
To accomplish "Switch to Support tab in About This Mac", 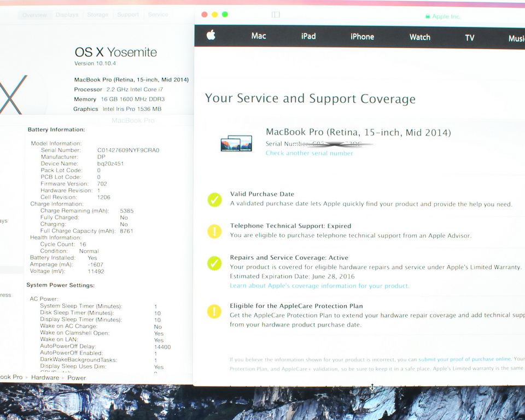I will [128, 14].
